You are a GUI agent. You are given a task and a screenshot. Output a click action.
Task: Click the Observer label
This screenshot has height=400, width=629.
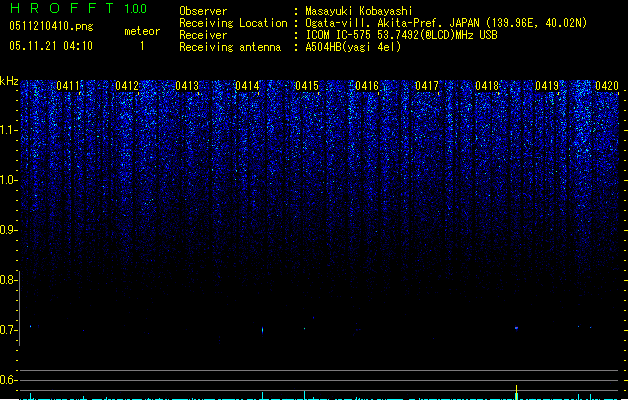click(x=203, y=11)
